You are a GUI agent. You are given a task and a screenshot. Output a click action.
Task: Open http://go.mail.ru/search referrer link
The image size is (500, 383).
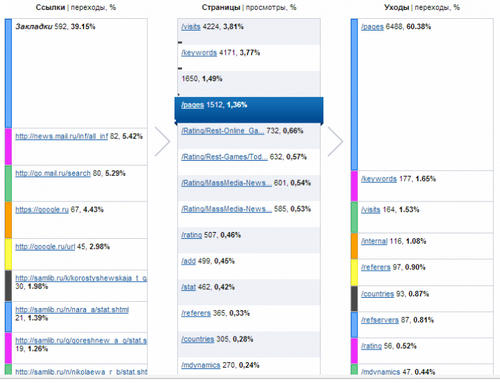click(53, 173)
